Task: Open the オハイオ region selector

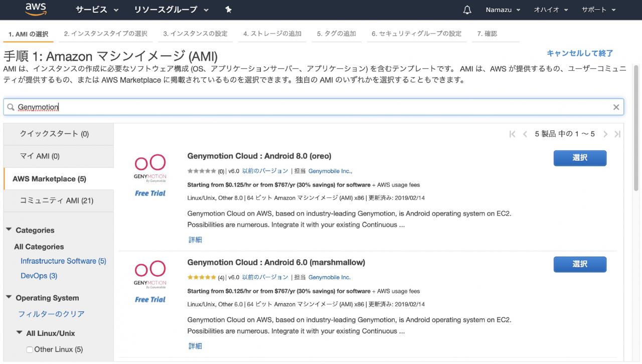Action: pos(551,10)
